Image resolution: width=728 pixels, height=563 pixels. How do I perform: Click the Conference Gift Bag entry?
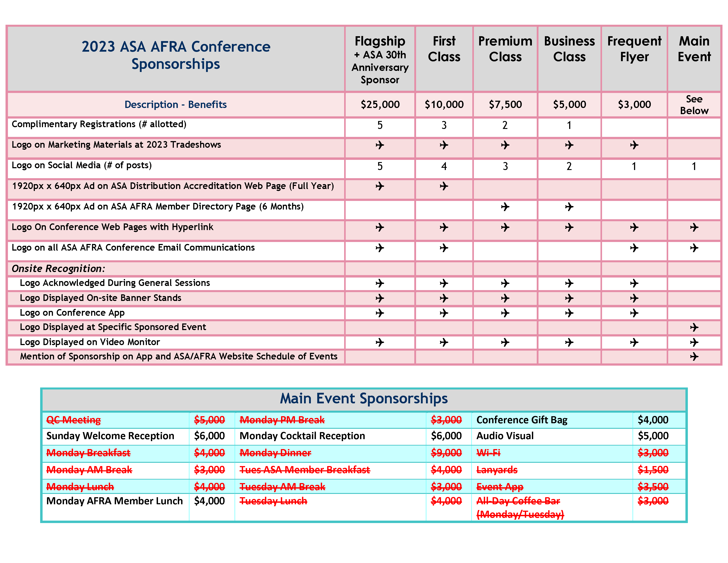tap(522, 419)
